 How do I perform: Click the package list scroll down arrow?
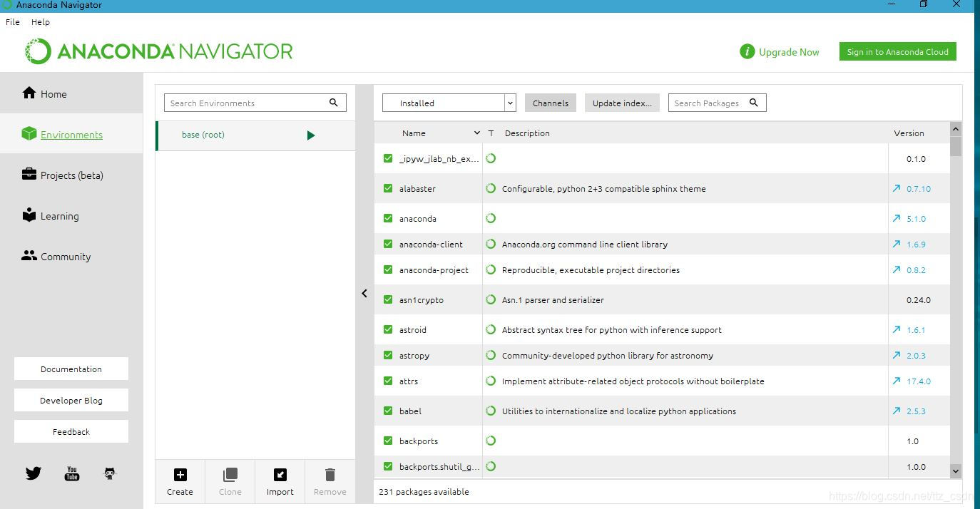pyautogui.click(x=956, y=471)
